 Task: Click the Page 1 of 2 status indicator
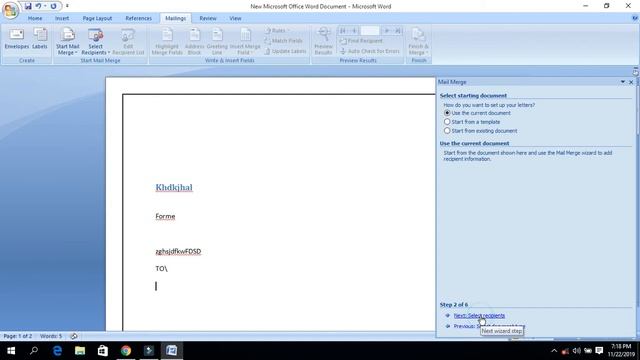pos(18,336)
